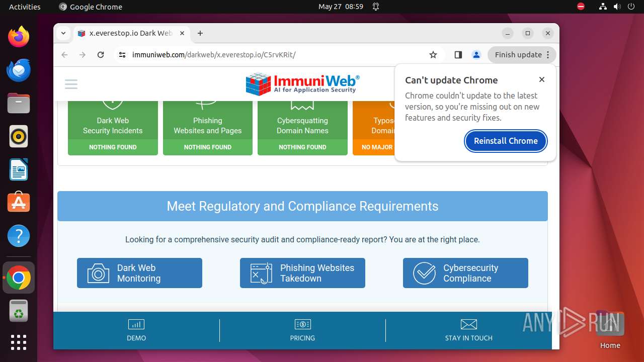Open Chrome's three-dot menu

548,55
